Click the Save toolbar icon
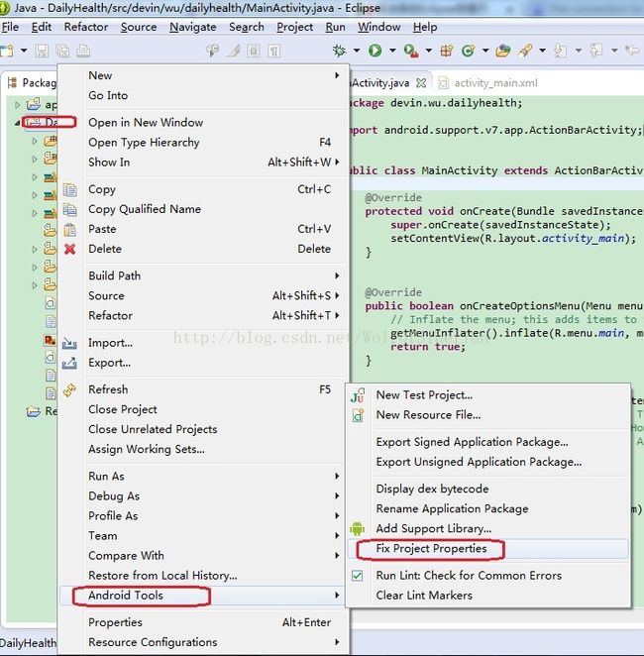644x656 pixels. 42,52
